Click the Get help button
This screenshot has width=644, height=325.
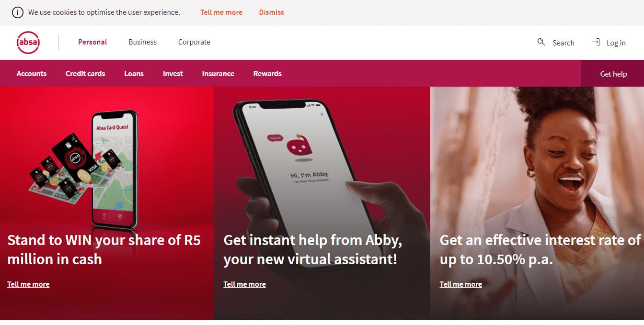(612, 74)
